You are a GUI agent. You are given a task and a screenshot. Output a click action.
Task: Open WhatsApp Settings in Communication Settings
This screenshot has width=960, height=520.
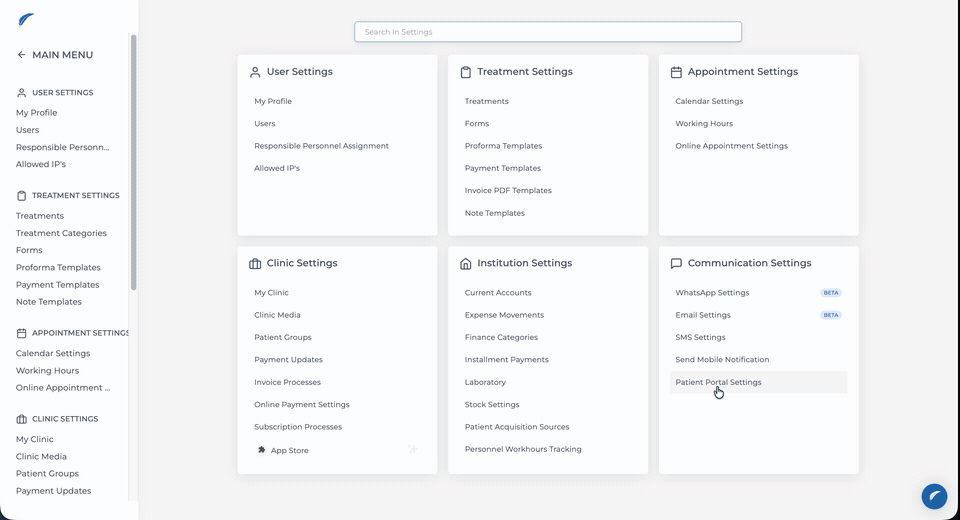[712, 293]
